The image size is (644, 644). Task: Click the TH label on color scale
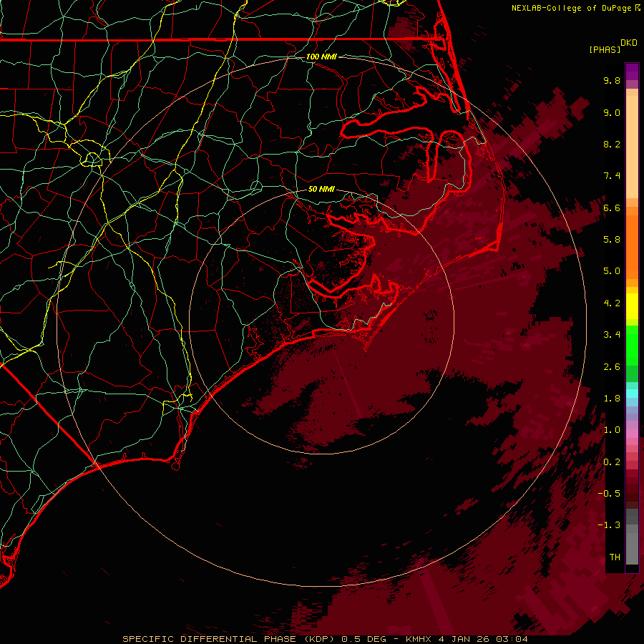pyautogui.click(x=615, y=557)
